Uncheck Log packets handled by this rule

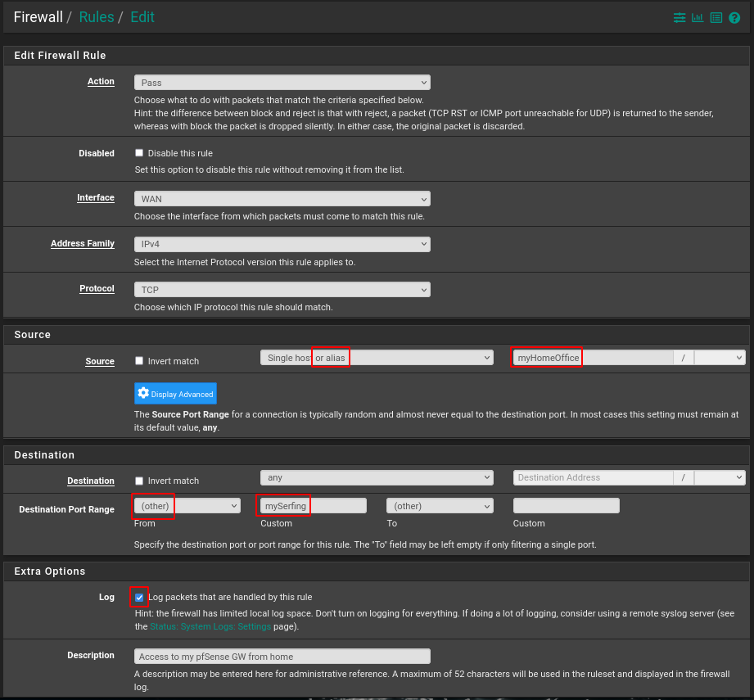(x=139, y=598)
